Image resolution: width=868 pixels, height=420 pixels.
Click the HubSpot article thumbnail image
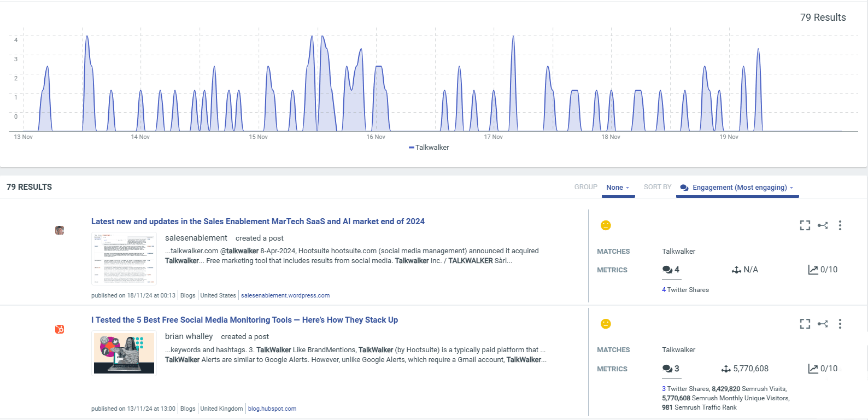[124, 354]
